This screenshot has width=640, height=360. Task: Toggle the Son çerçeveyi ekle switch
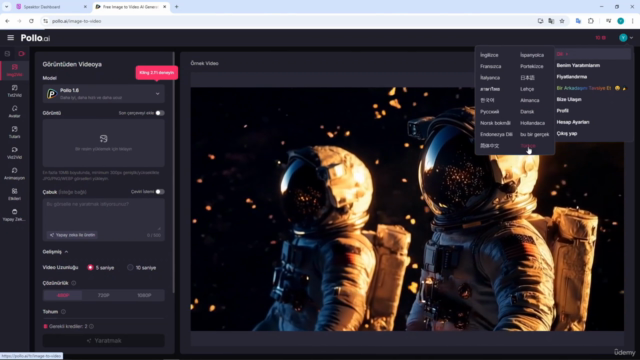[x=160, y=113]
